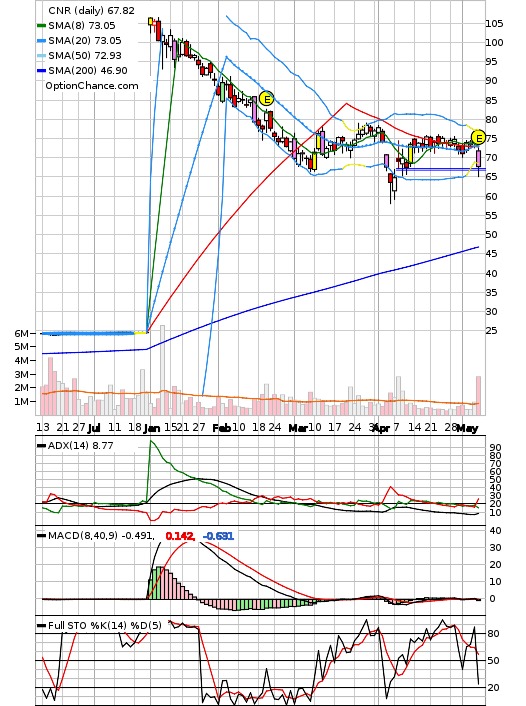
Task: Select the May label on date axis
Action: pyautogui.click(x=467, y=428)
